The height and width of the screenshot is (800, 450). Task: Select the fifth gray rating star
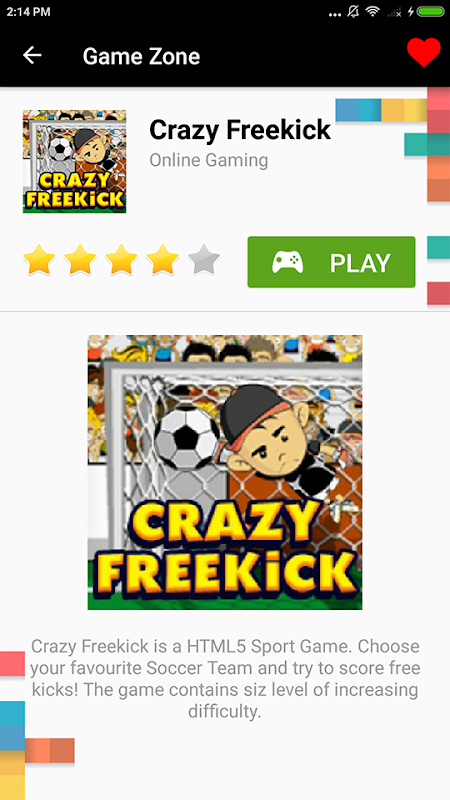pyautogui.click(x=204, y=260)
